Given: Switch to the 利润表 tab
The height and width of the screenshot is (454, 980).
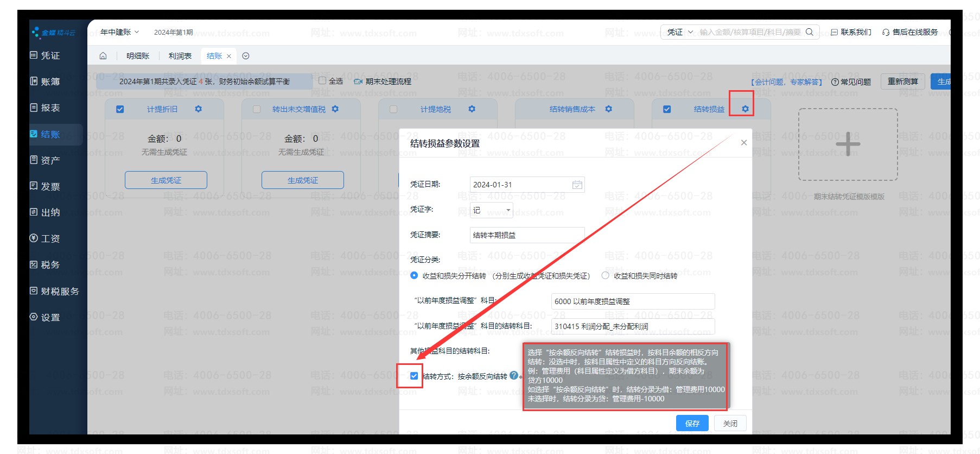Looking at the screenshot, I should (x=180, y=56).
